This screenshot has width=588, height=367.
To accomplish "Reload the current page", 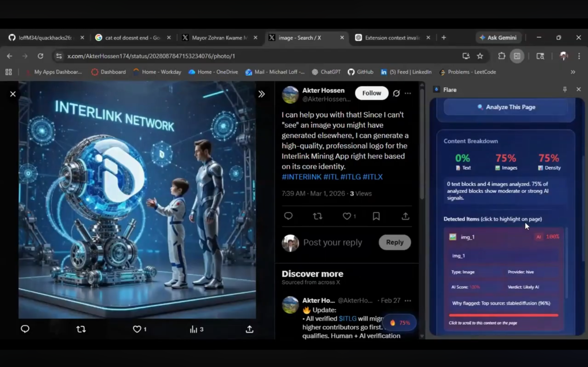I will [x=40, y=56].
